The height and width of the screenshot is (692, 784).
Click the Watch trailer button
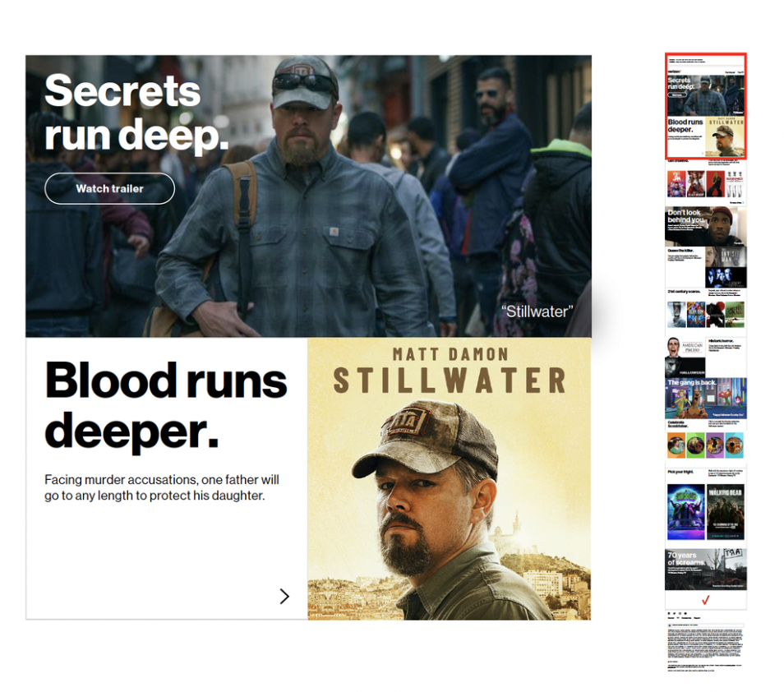(109, 188)
